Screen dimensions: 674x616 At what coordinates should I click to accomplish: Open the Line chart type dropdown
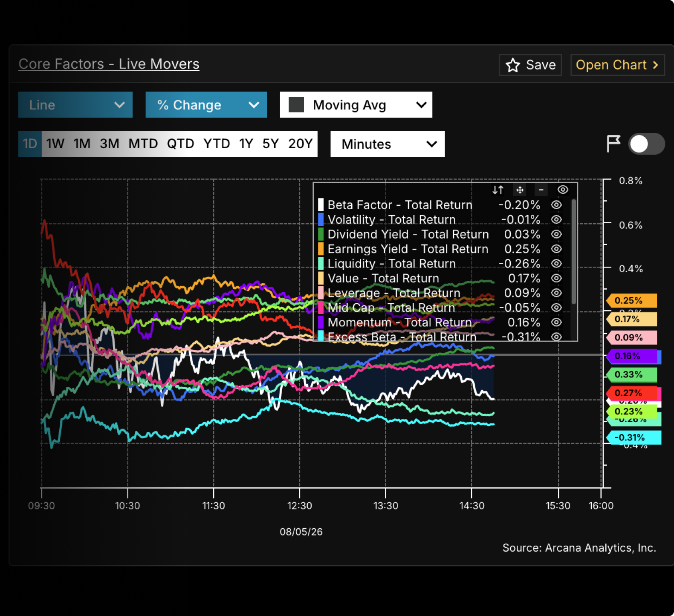click(75, 105)
